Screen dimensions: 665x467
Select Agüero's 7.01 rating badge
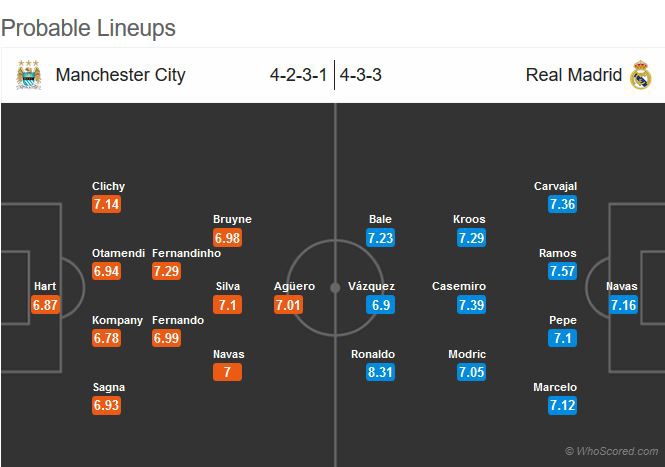coord(288,304)
